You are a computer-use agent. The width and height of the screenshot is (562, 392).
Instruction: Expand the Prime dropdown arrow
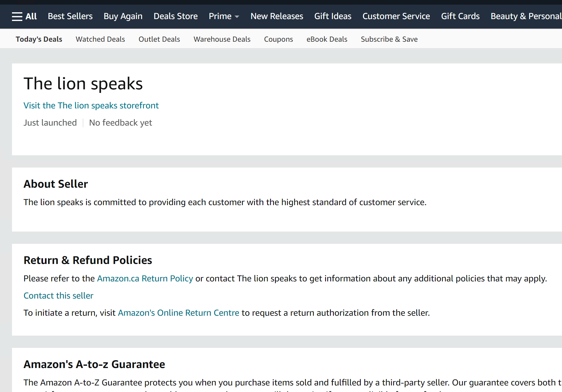(237, 17)
